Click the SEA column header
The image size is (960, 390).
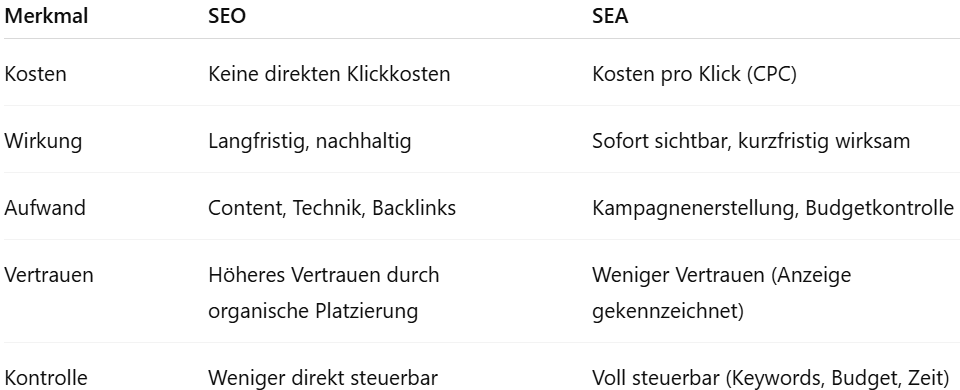(610, 17)
